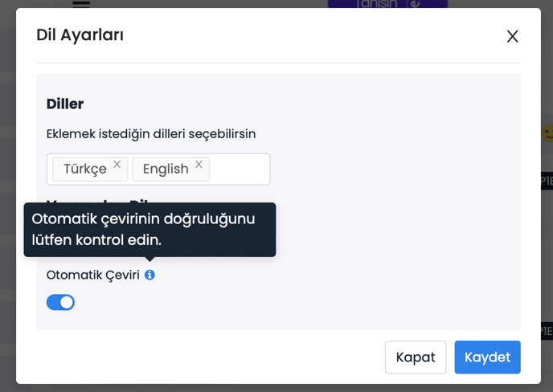Select the Türkçe tag label
This screenshot has width=553, height=392.
(x=84, y=169)
